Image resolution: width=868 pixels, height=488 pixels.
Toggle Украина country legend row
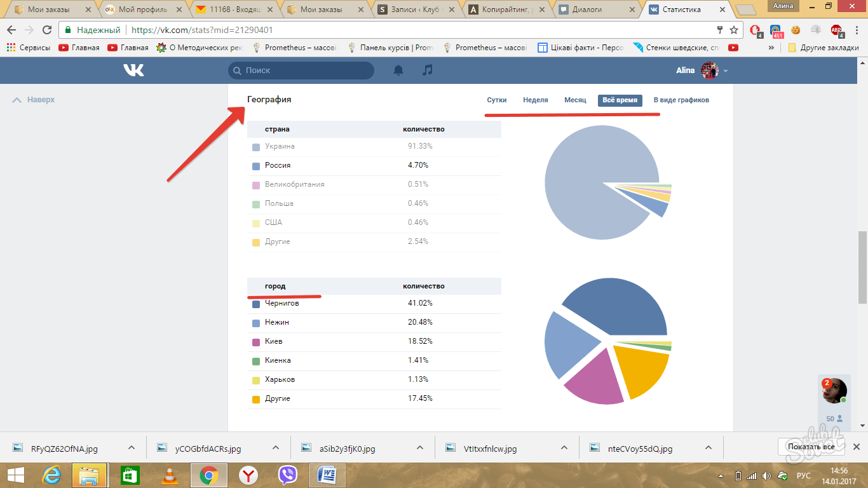(x=280, y=146)
